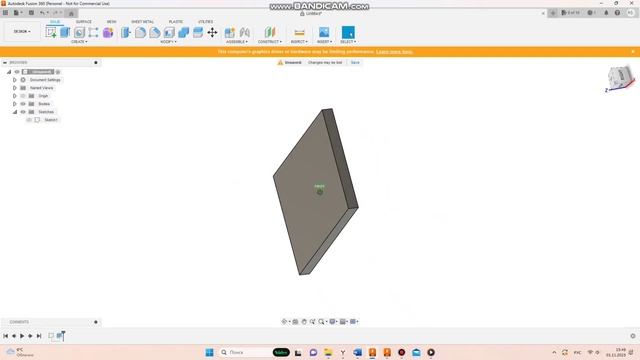Click the blue Select tool icon
Screen dimensions: 640x360
tap(348, 32)
